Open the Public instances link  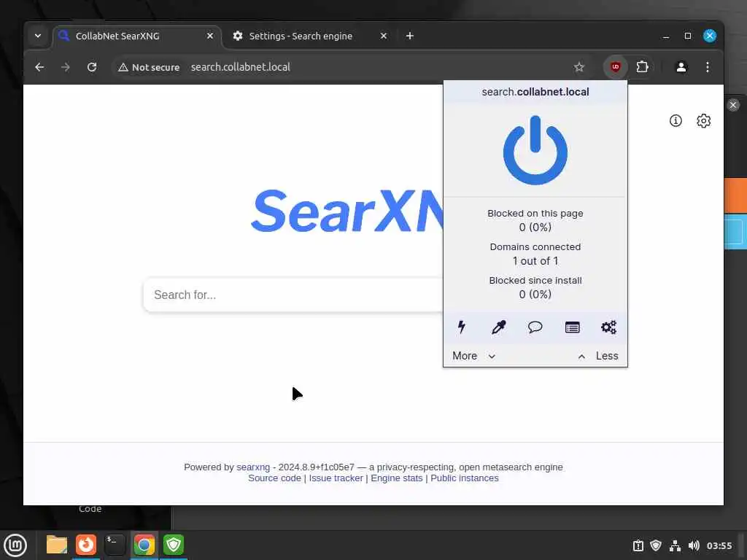pos(465,478)
